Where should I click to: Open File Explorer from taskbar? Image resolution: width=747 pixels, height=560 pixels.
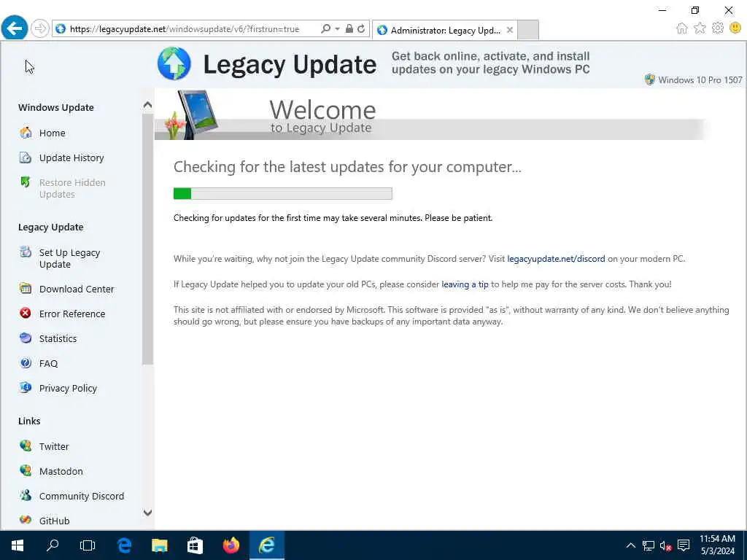click(159, 545)
